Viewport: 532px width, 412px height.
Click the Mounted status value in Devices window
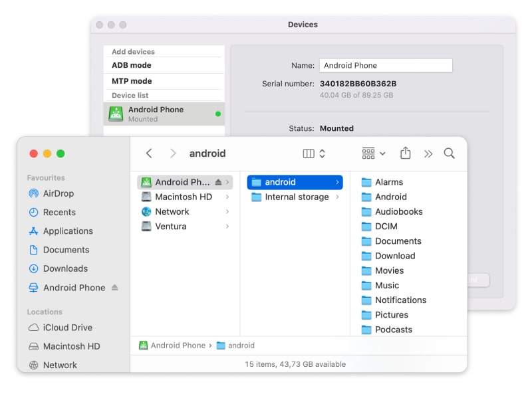click(x=336, y=128)
